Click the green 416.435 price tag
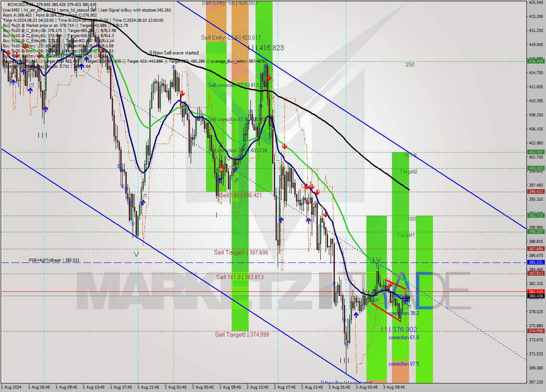 click(x=536, y=61)
